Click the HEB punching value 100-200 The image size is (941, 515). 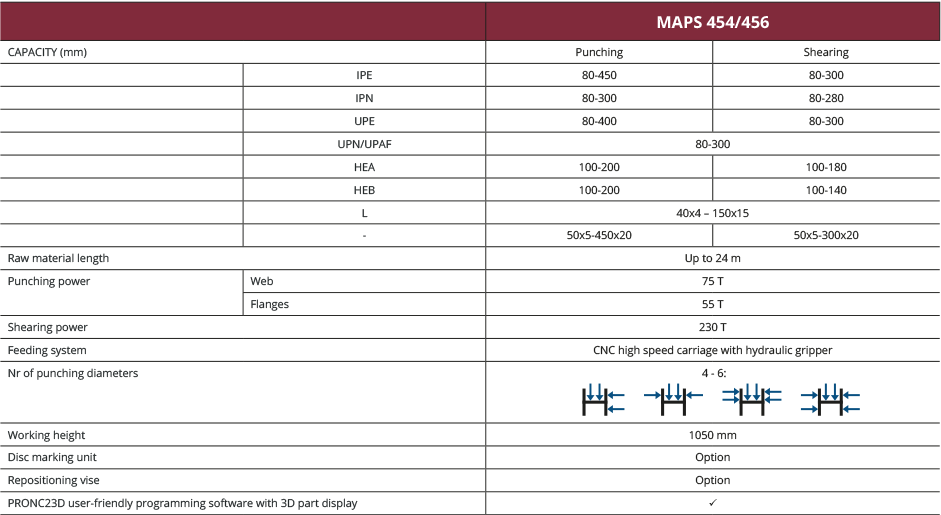pos(599,190)
